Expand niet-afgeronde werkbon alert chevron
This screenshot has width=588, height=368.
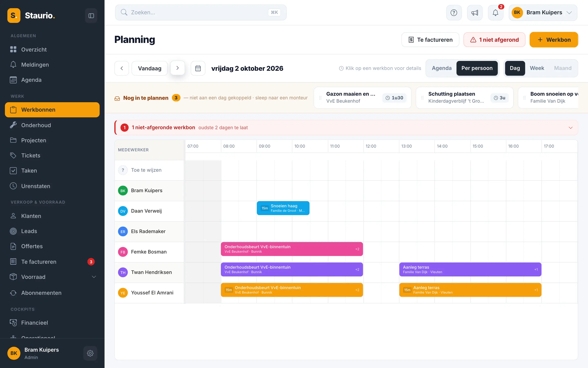click(x=570, y=128)
